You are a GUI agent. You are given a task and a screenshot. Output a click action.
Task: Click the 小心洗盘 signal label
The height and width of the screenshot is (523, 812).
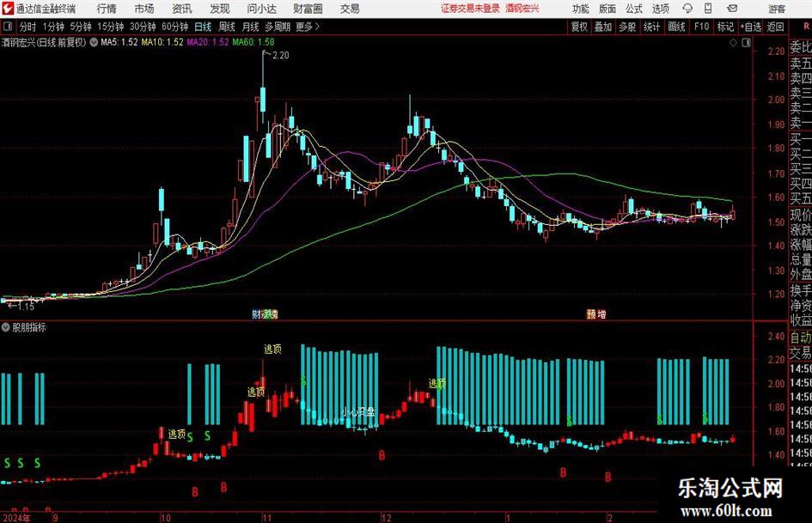[357, 412]
